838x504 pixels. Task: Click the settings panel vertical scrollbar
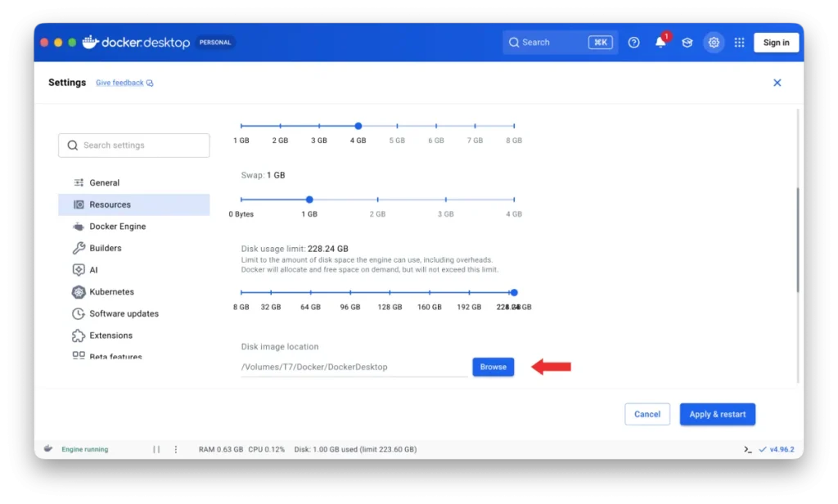pyautogui.click(x=797, y=240)
